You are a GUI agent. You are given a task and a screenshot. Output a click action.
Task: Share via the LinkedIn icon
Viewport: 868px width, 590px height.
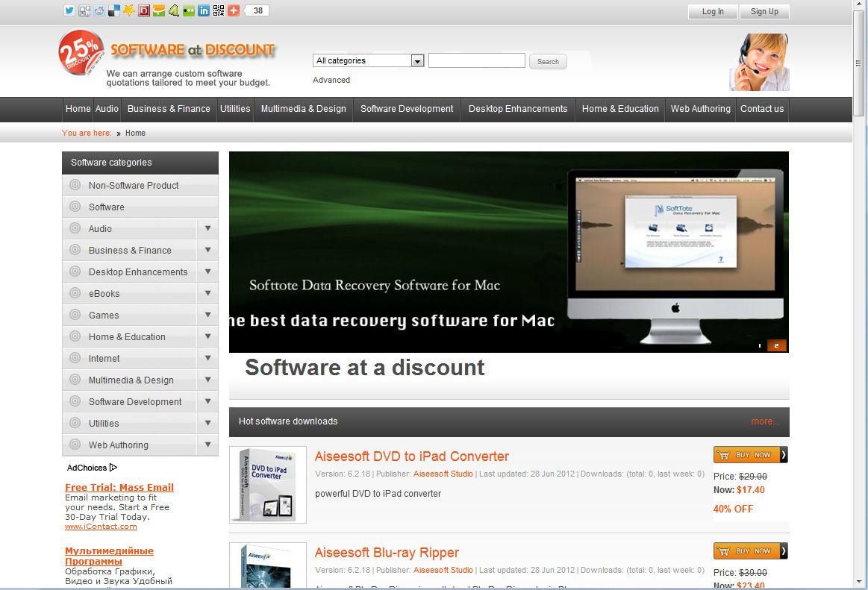point(202,10)
